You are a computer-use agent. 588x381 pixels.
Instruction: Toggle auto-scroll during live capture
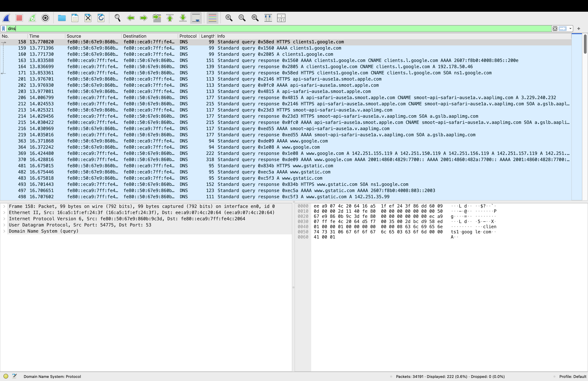pos(196,18)
